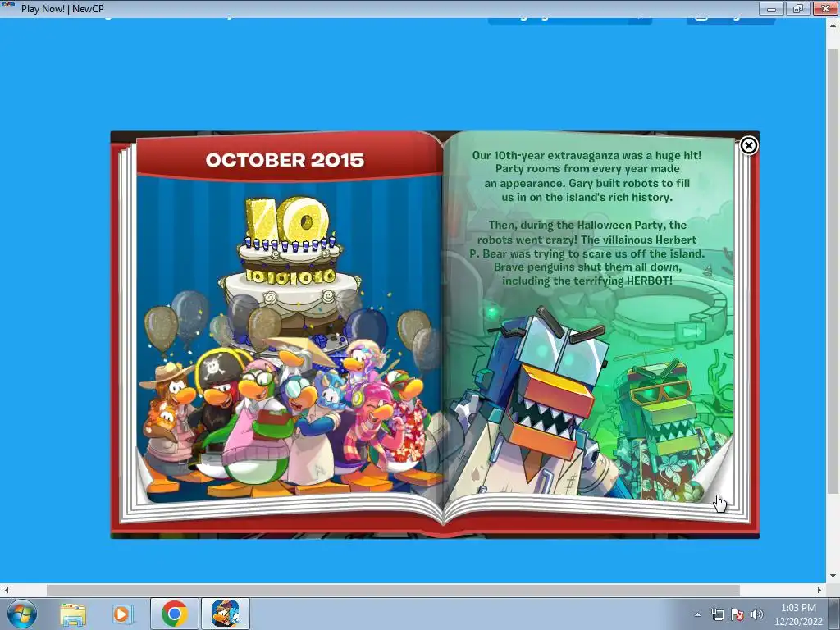The width and height of the screenshot is (840, 630).
Task: Click the vertical scrollbar thumb
Action: tap(833, 271)
